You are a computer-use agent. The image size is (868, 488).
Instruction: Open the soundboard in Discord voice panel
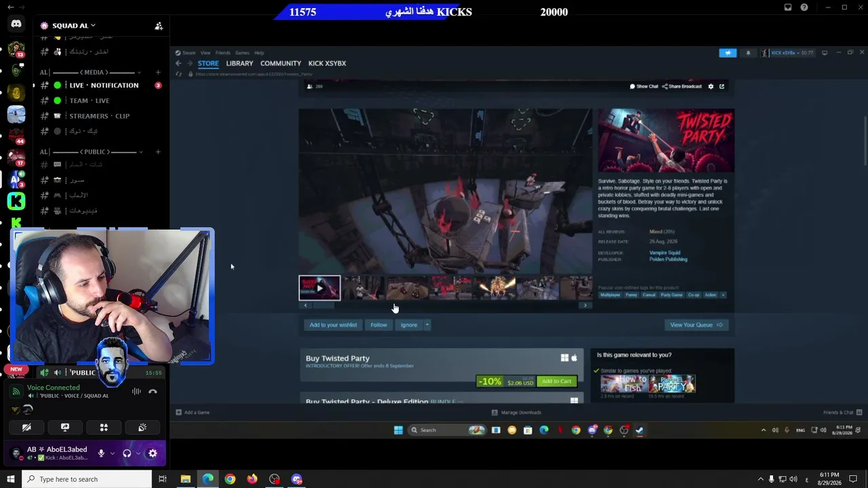click(x=142, y=428)
